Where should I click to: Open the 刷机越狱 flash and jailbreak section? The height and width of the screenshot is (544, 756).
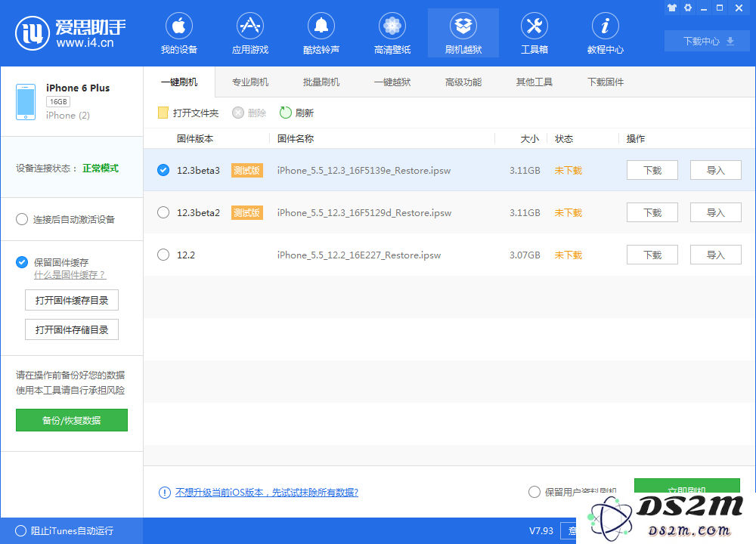463,34
